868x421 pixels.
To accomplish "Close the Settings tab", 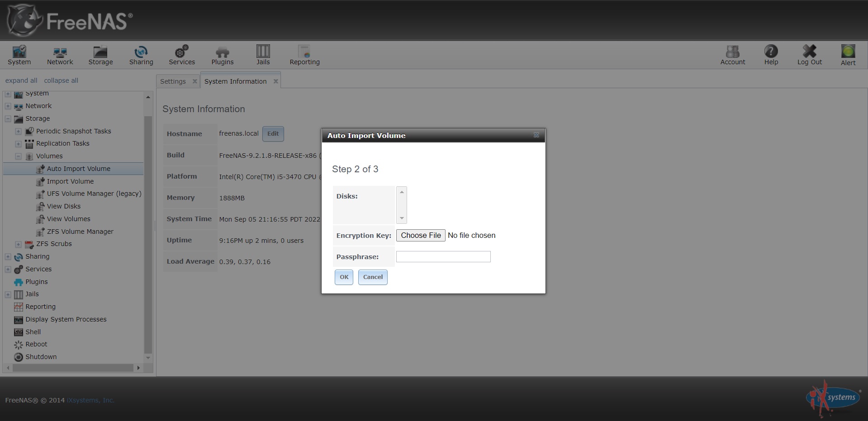I will click(x=194, y=81).
